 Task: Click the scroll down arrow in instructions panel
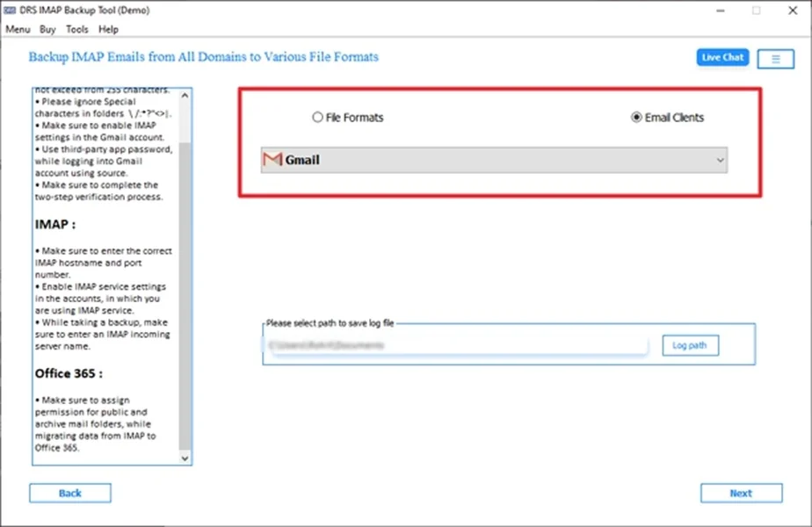184,458
